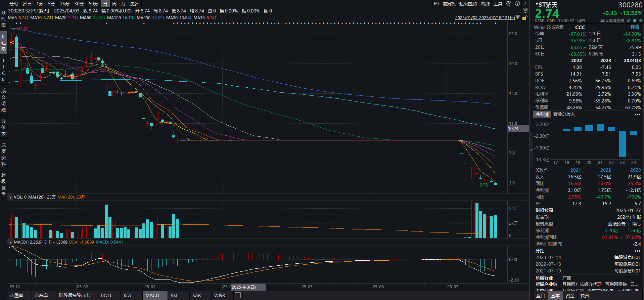The width and height of the screenshot is (644, 300).
Task: Add stock to watchlist with plus icon
Action: (x=640, y=20)
